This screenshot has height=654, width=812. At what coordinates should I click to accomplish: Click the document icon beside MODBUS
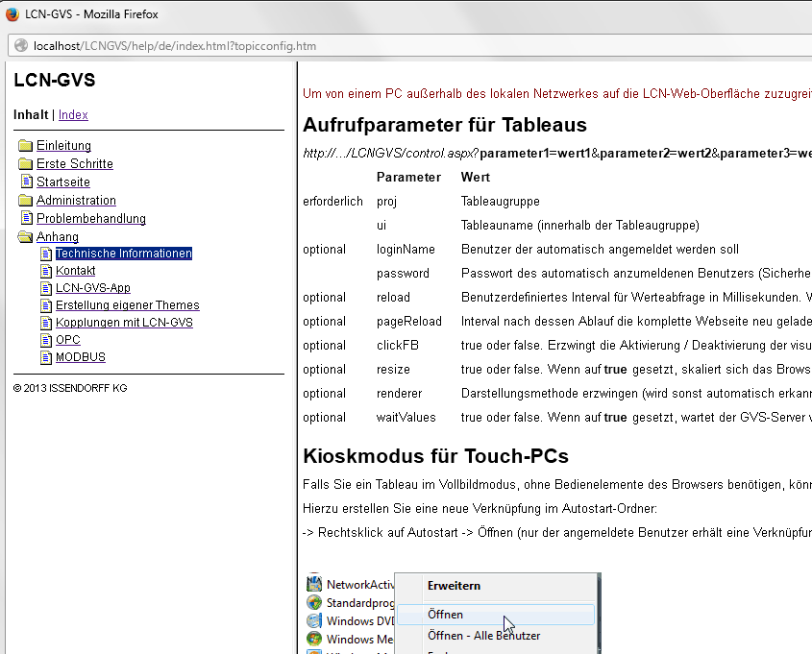point(46,357)
